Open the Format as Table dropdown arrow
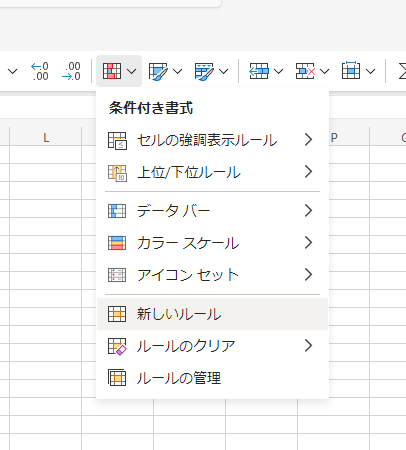406x450 pixels. [178, 71]
